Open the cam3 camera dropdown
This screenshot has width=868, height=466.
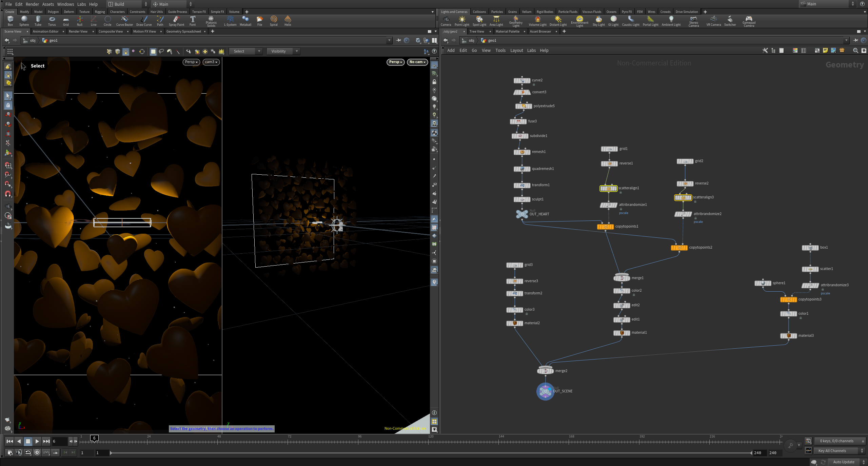(x=211, y=62)
